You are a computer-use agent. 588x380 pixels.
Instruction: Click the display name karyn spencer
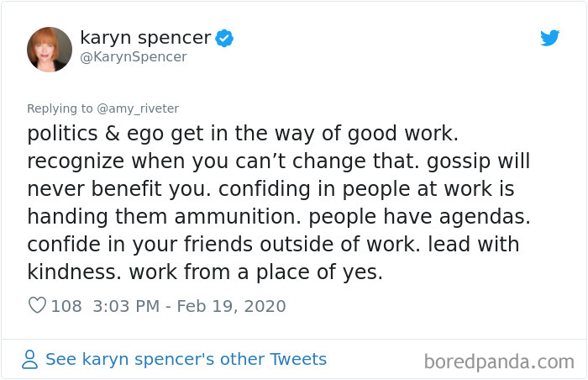[144, 37]
